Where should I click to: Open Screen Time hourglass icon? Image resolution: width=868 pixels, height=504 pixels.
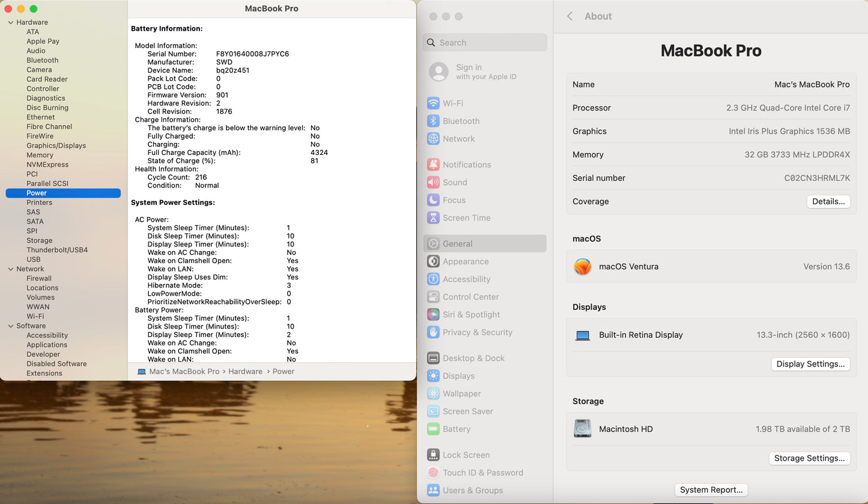point(433,218)
